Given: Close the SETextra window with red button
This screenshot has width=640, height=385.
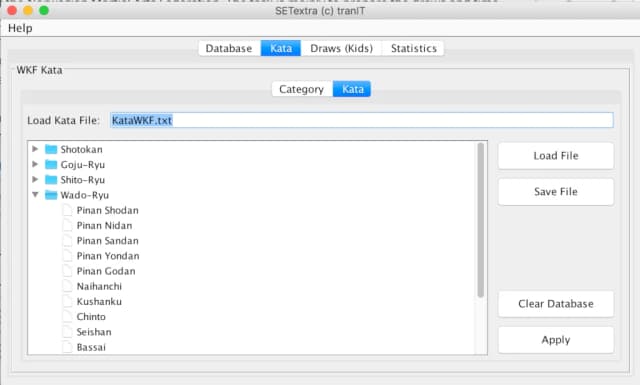Looking at the screenshot, I should [x=12, y=11].
